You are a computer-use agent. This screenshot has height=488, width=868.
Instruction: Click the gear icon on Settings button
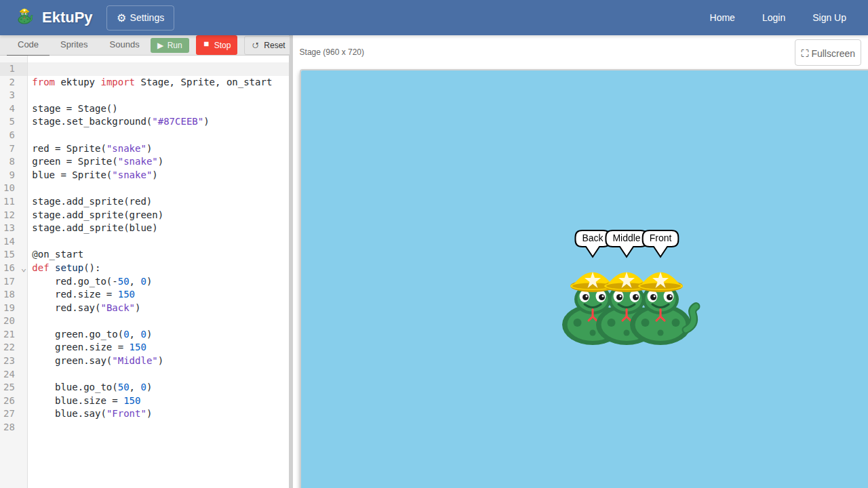click(x=122, y=18)
